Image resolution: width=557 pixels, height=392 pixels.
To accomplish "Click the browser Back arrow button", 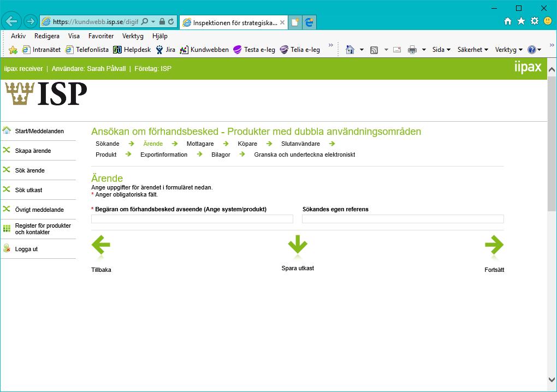I will pyautogui.click(x=11, y=22).
